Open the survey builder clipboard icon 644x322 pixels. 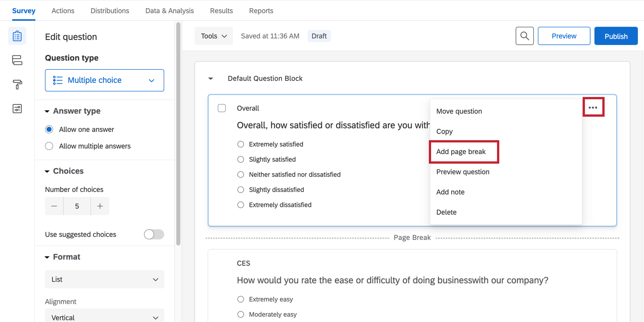point(17,36)
